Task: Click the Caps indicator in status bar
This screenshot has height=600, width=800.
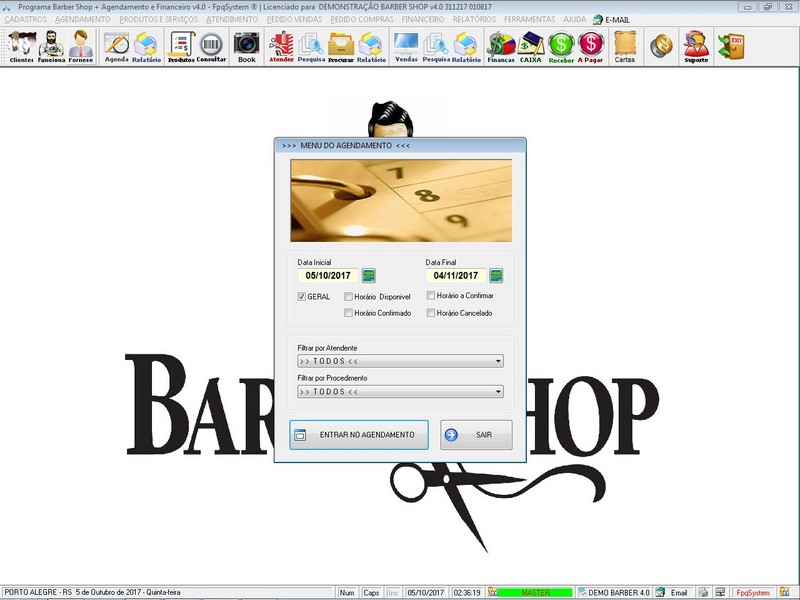Action: tap(371, 592)
